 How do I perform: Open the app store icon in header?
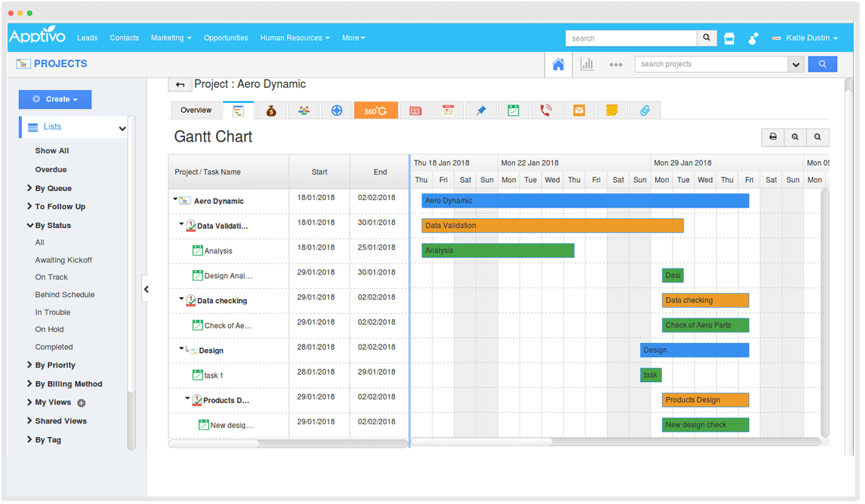tap(729, 38)
